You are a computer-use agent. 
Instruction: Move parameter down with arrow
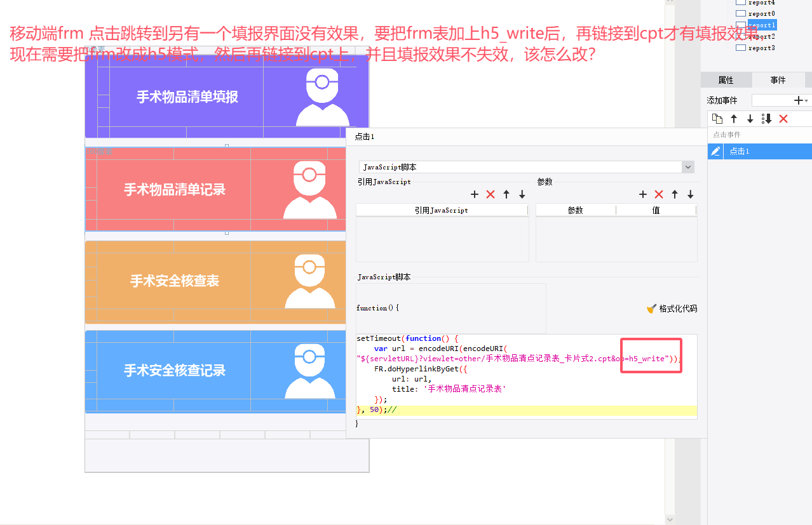(691, 194)
